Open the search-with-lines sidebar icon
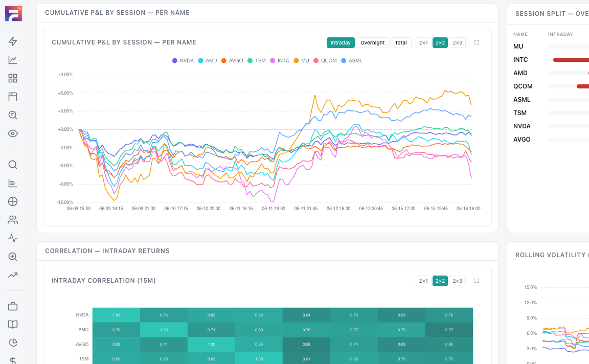 [13, 115]
